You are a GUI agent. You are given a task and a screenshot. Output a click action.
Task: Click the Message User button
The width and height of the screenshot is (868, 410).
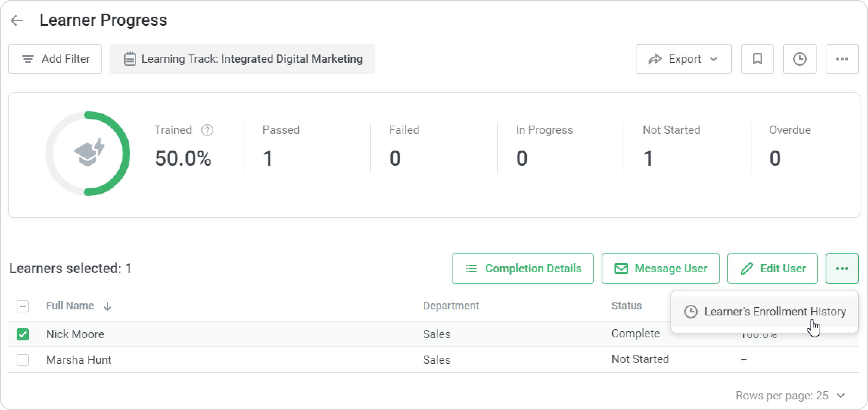click(660, 269)
